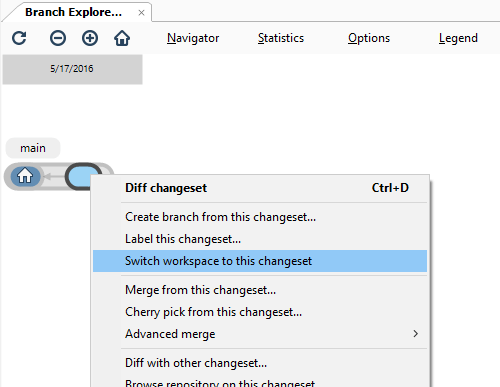Refresh the Branch Explorer view
Image resolution: width=500 pixels, height=387 pixels.
pyautogui.click(x=19, y=38)
